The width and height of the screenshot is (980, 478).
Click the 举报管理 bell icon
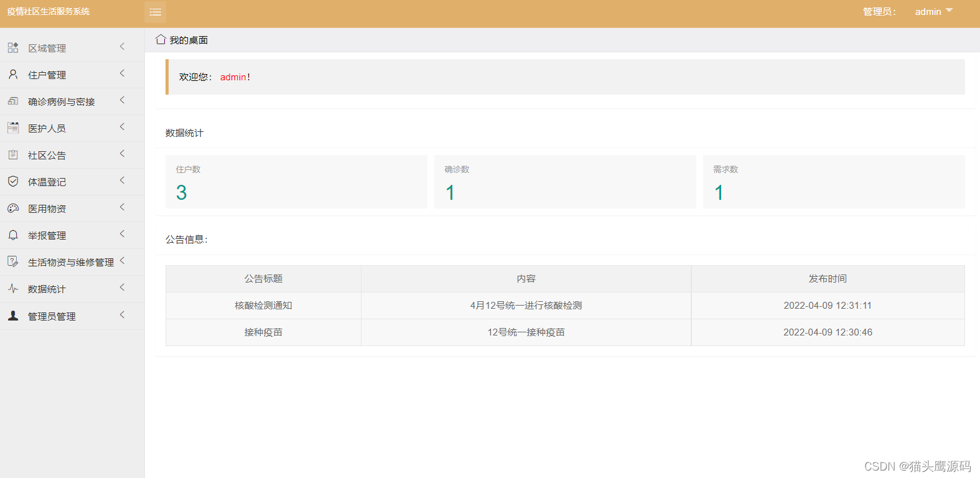(13, 235)
